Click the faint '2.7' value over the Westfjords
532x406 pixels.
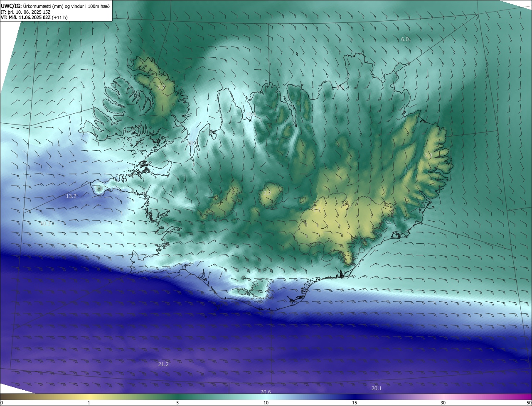tap(161, 88)
